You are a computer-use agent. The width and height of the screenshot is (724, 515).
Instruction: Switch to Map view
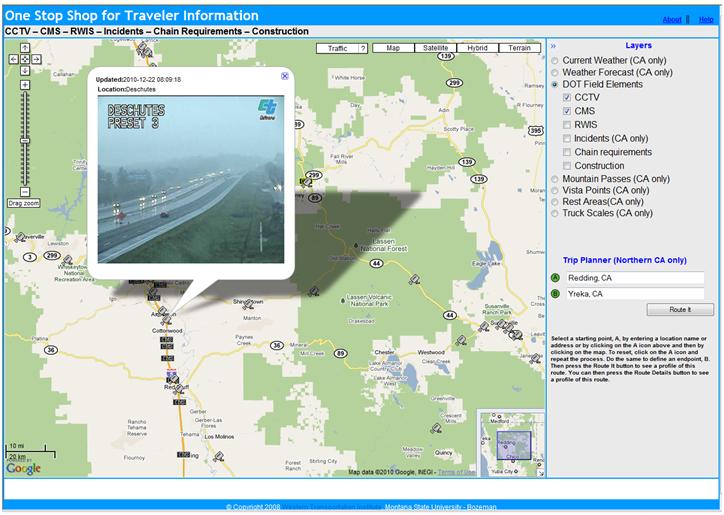click(393, 48)
